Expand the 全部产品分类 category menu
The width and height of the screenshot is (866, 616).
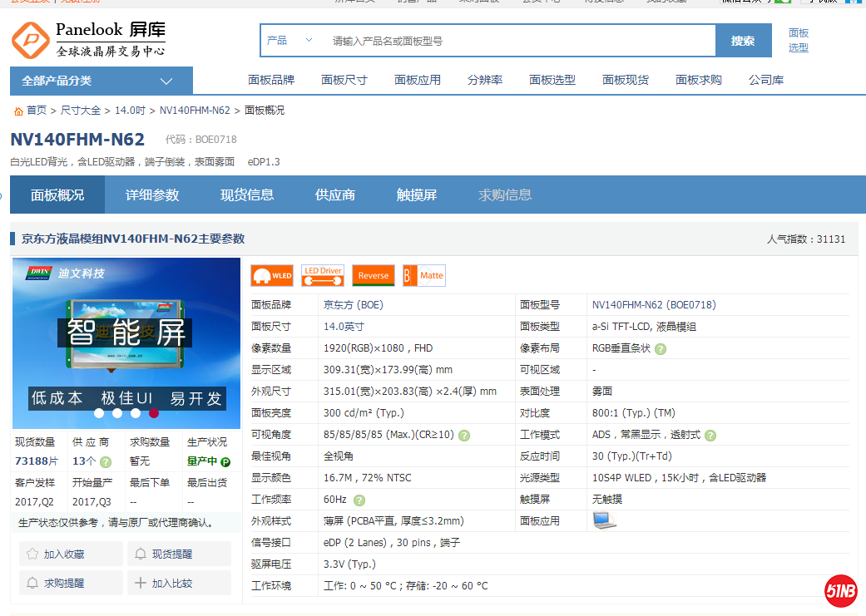point(100,80)
